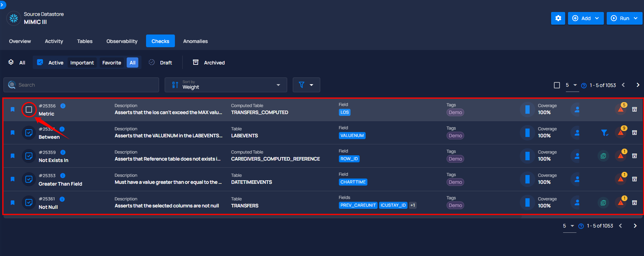This screenshot has height=256, width=644.
Task: Change bottom page size dropdown
Action: coord(569,226)
